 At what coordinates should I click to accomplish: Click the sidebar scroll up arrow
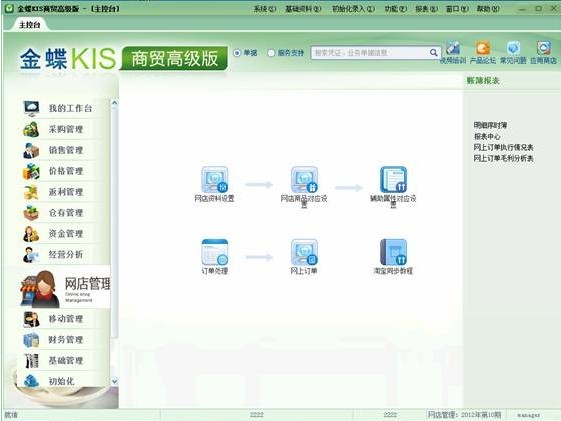114,103
